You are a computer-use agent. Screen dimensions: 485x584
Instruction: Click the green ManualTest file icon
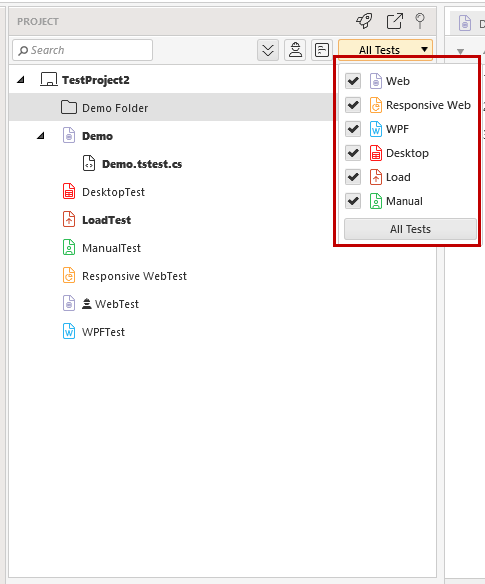[69, 247]
